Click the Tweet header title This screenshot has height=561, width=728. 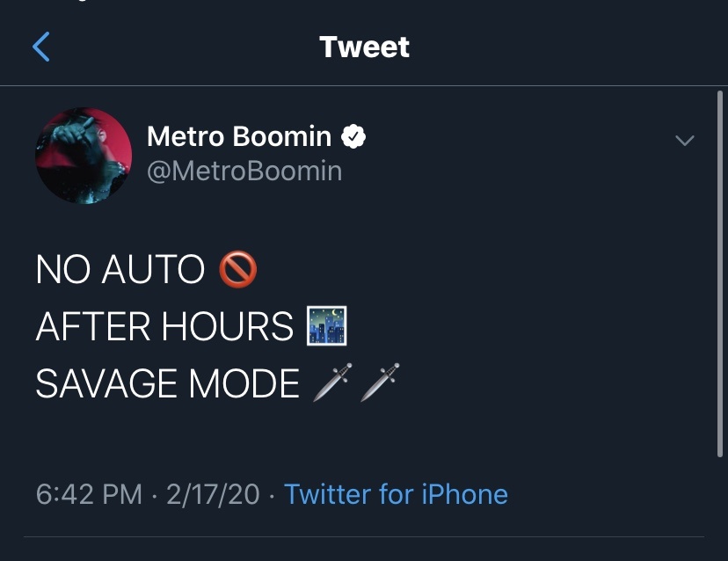tap(365, 47)
